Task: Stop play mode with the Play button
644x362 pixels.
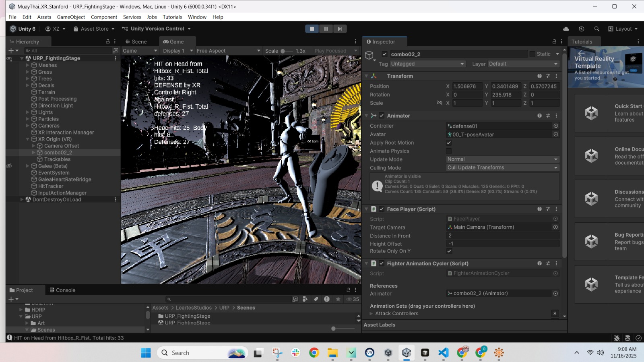Action: 312,29
